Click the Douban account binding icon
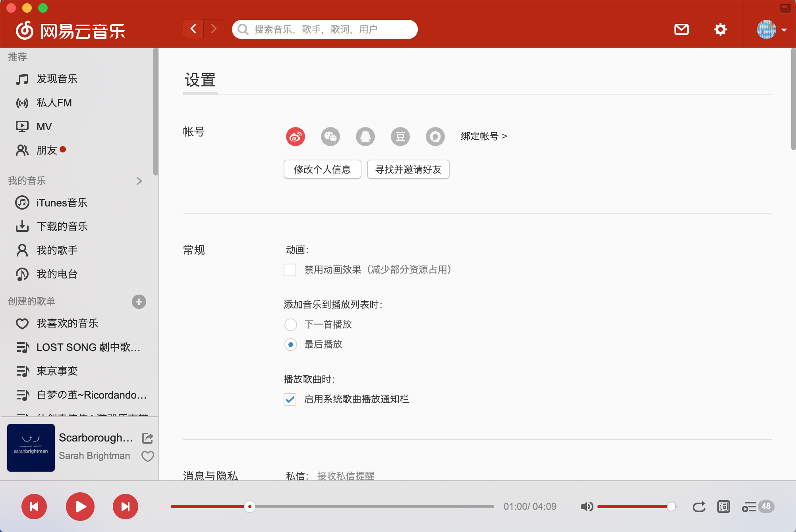This screenshot has height=532, width=796. (400, 137)
